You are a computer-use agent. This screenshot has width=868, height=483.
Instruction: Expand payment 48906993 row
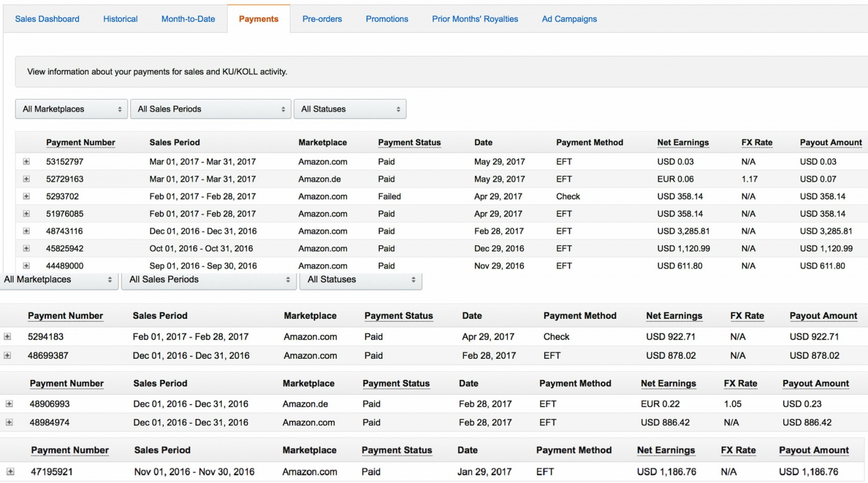pyautogui.click(x=9, y=404)
